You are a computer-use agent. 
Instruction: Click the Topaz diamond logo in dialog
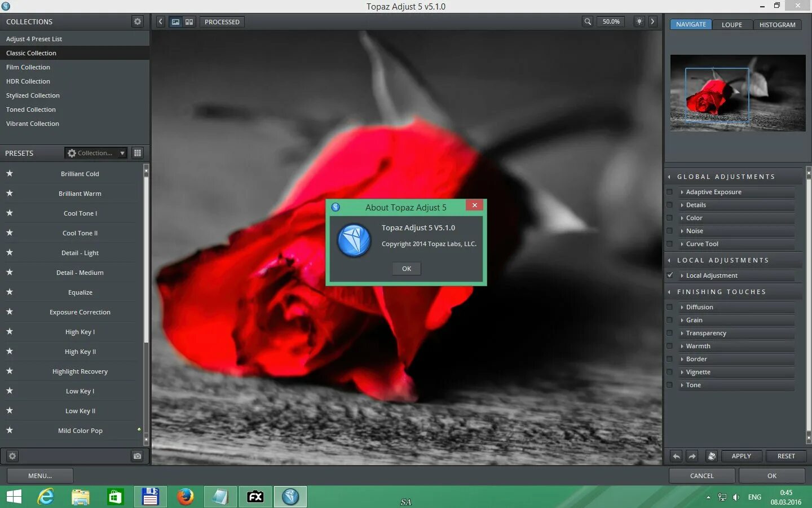coord(354,240)
